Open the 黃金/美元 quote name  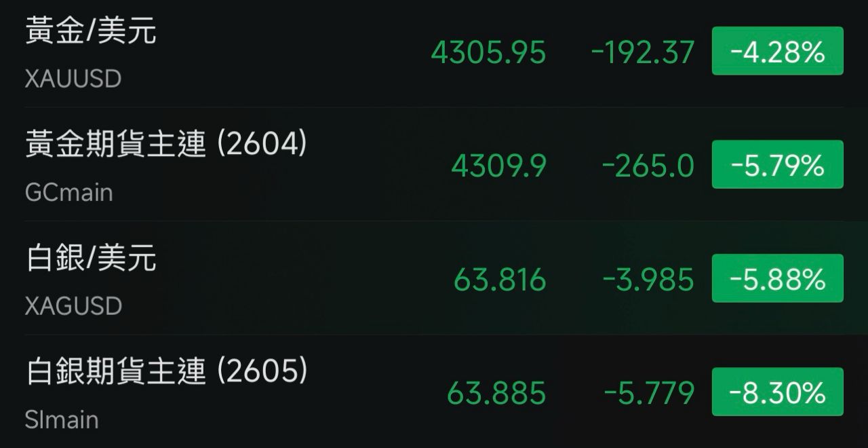pos(91,32)
